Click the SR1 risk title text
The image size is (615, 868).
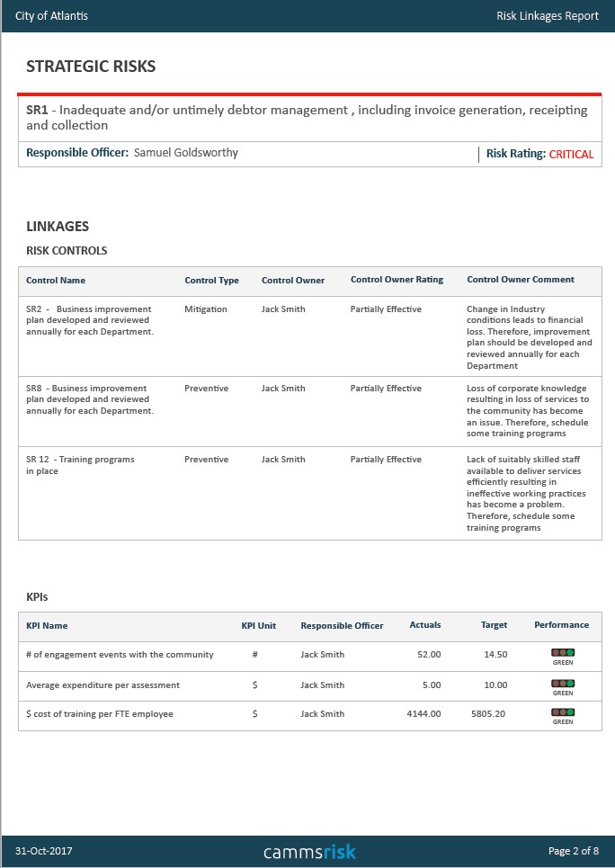307,117
